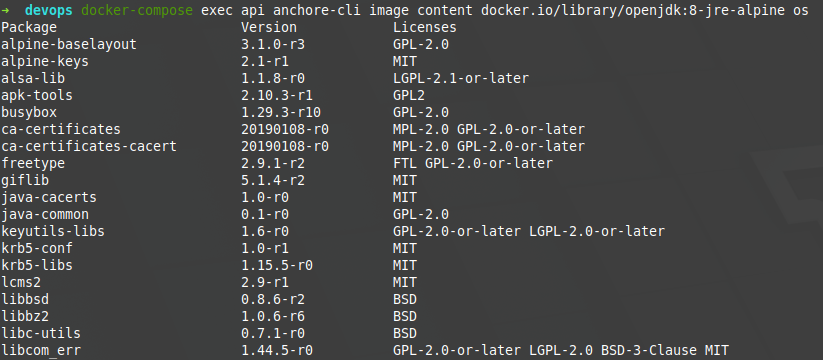This screenshot has width=823, height=360.
Task: Click the busybox version 1.29.3-r10
Action: click(x=281, y=112)
